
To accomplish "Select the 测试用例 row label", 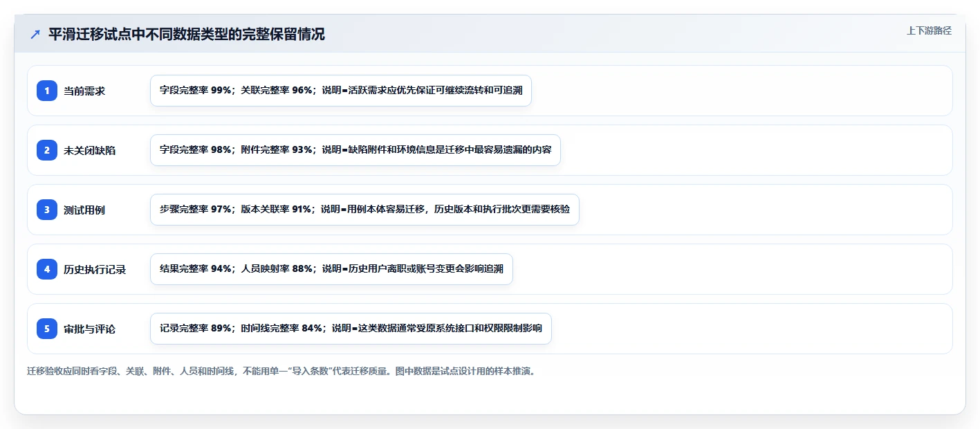I will tap(84, 210).
